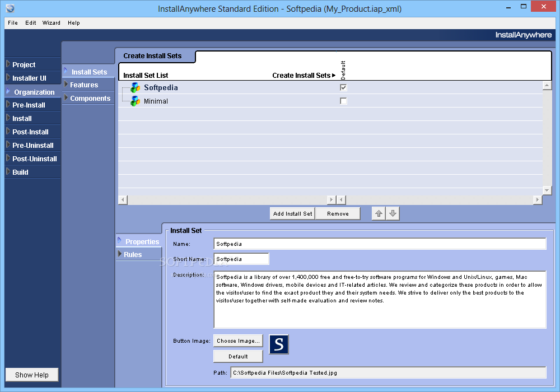Screen dimensions: 560x392
Task: Click the Create Install Sets header arrow
Action: (x=334, y=76)
